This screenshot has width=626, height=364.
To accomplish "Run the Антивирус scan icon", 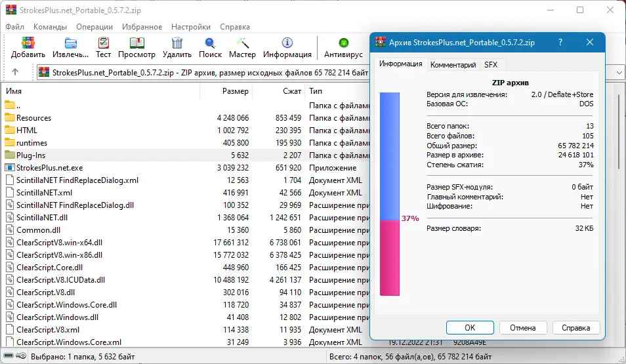I will (343, 43).
